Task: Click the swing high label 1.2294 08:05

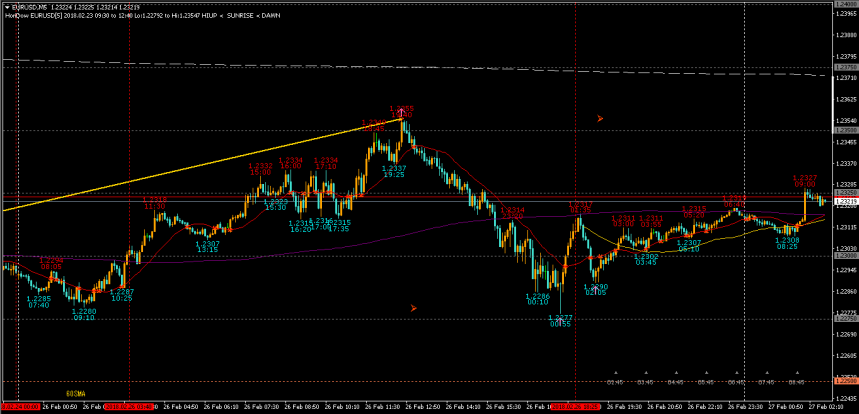Action: (x=51, y=263)
